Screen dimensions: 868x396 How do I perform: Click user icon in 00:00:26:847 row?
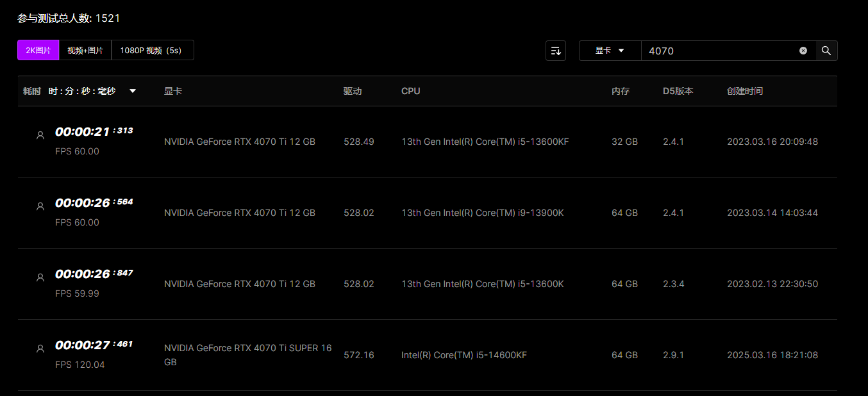point(40,277)
